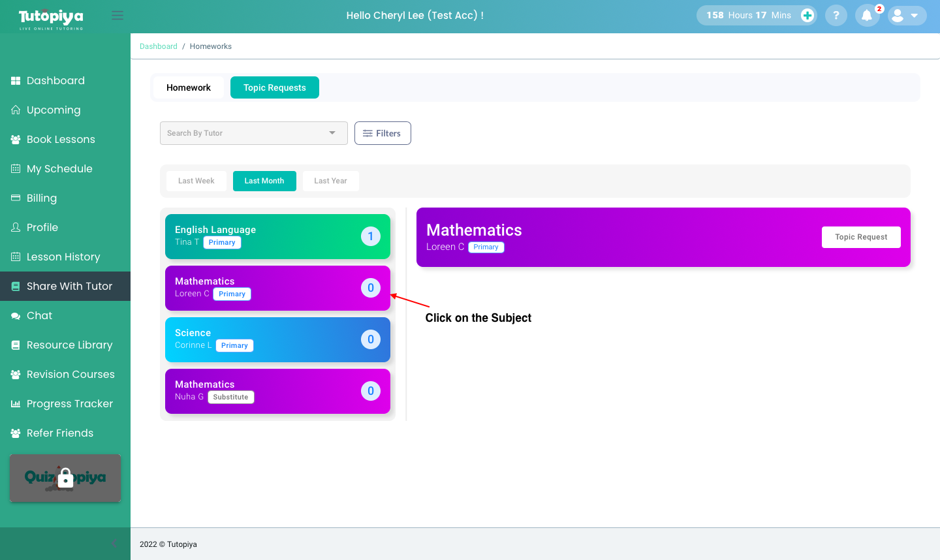
Task: Select the Last Year time filter
Action: pyautogui.click(x=330, y=181)
